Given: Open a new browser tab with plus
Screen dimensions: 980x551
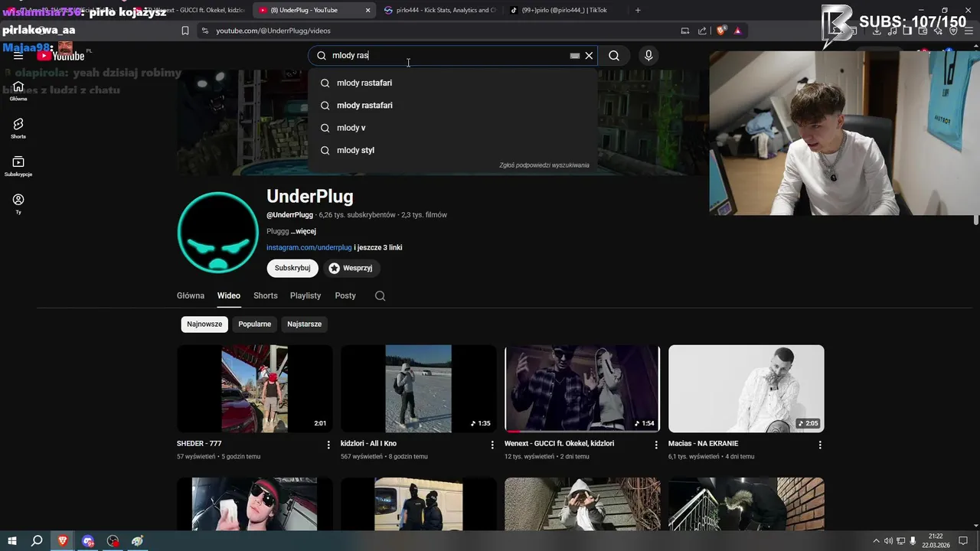Looking at the screenshot, I should (638, 10).
